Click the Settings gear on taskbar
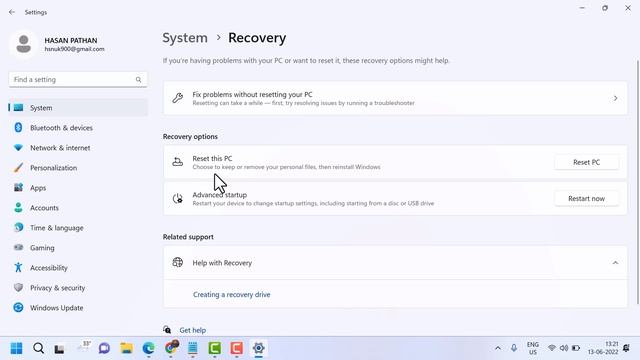The image size is (640, 360). [258, 348]
